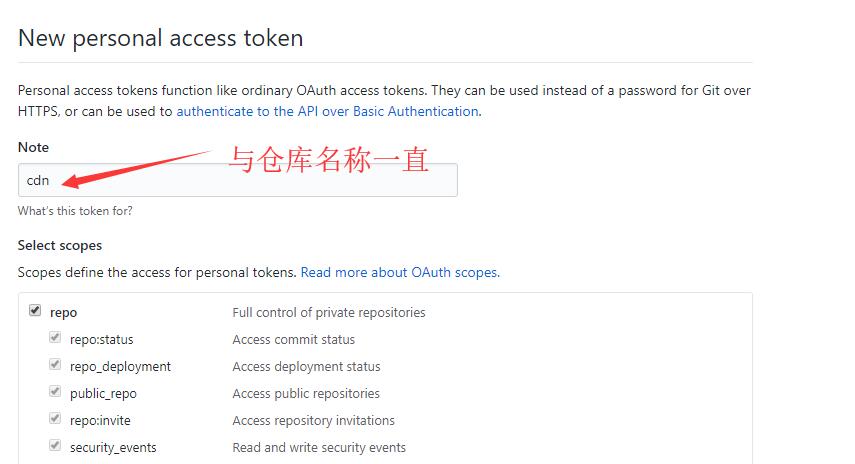Toggle the repo:invite checkbox

point(56,419)
